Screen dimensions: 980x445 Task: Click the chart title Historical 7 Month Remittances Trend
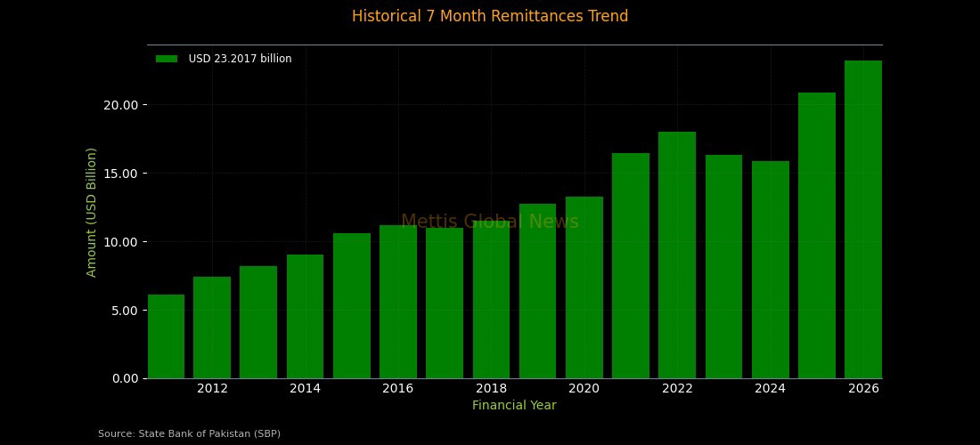(490, 16)
